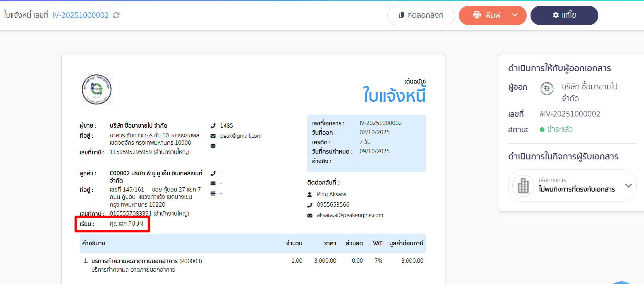The height and width of the screenshot is (284, 644).
Task: Click the refresh icon beside invoice number
Action: 116,15
